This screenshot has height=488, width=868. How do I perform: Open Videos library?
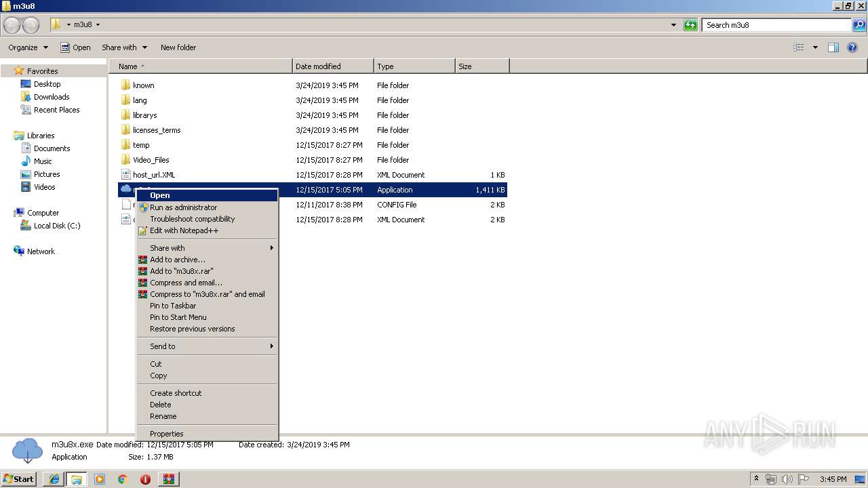(44, 187)
